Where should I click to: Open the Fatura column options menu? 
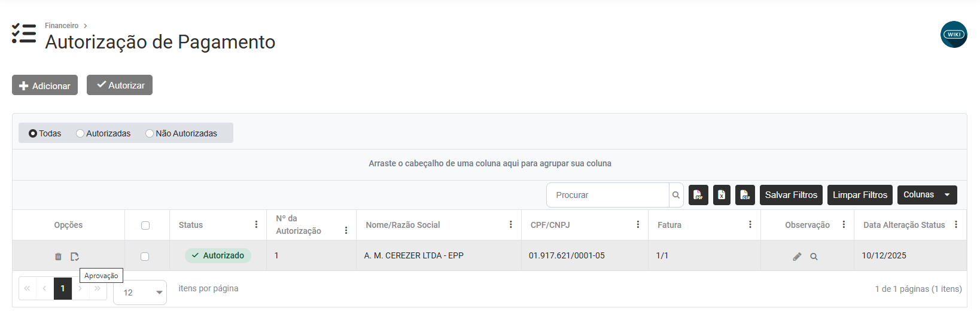pyautogui.click(x=750, y=225)
